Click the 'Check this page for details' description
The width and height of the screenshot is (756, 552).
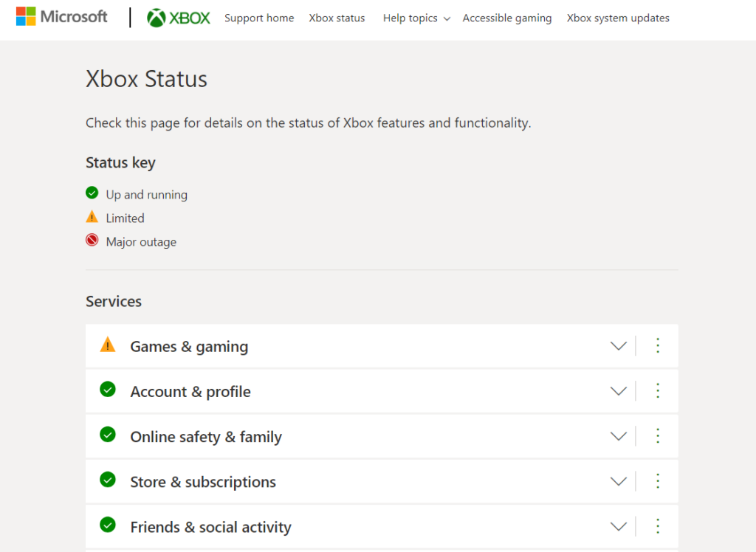(309, 123)
